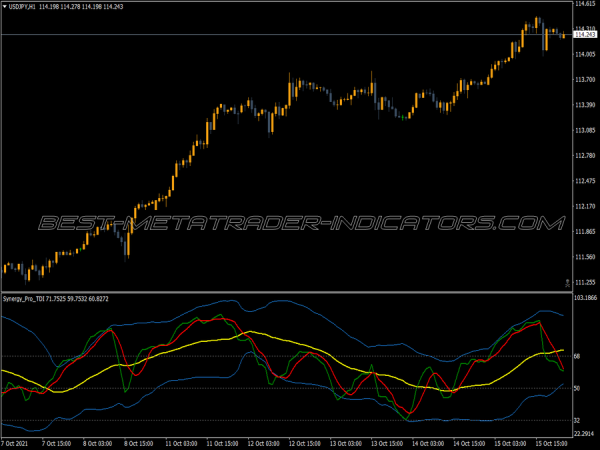Click the current price tag 114.243
The image size is (600, 450).
coord(582,35)
